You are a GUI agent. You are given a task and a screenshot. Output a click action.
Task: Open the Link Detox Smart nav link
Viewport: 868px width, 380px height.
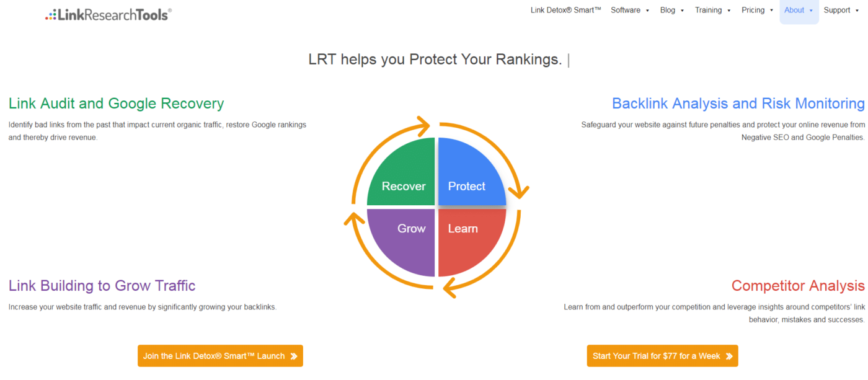566,10
